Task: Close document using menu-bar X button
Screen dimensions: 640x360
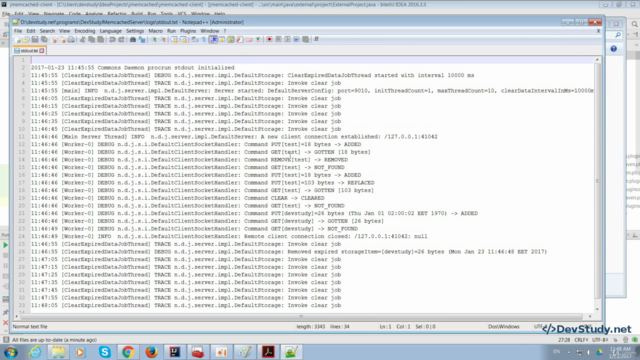Action: 598,31
